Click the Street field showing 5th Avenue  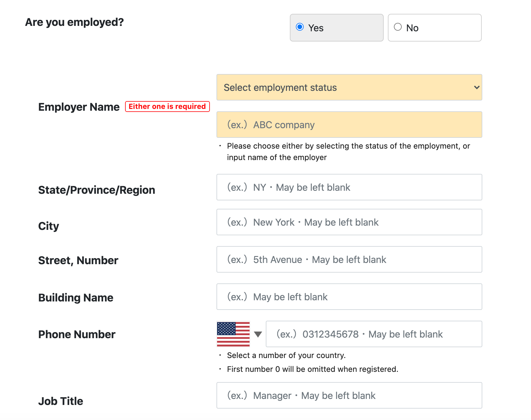(349, 259)
